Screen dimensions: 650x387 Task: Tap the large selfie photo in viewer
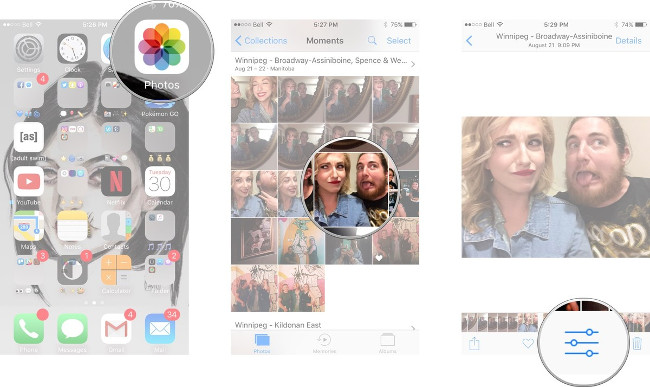(x=555, y=187)
